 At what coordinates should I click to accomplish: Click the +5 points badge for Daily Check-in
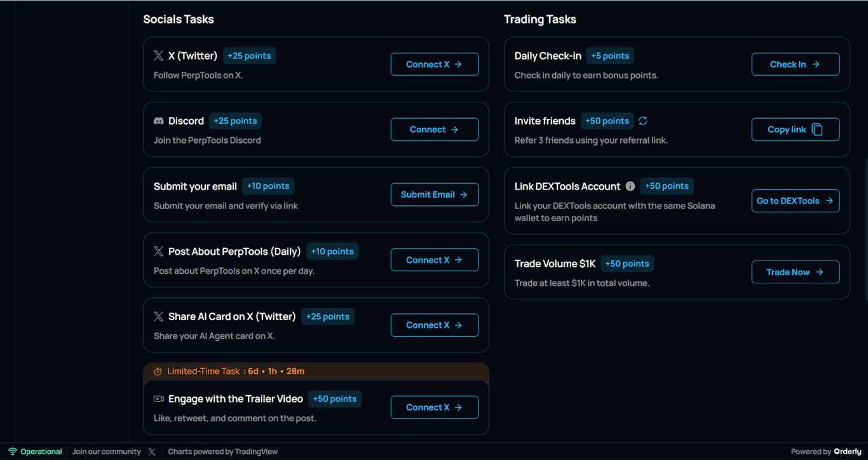coord(610,56)
